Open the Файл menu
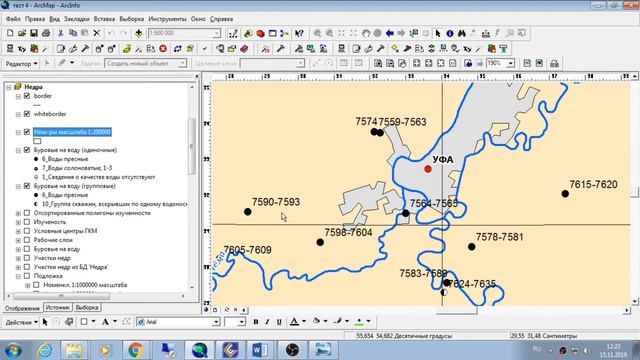 pyautogui.click(x=13, y=19)
